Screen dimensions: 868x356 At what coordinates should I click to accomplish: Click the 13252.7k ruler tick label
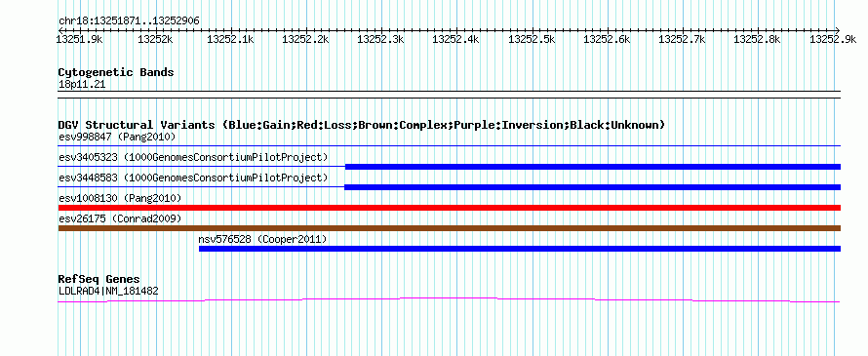coord(682,39)
